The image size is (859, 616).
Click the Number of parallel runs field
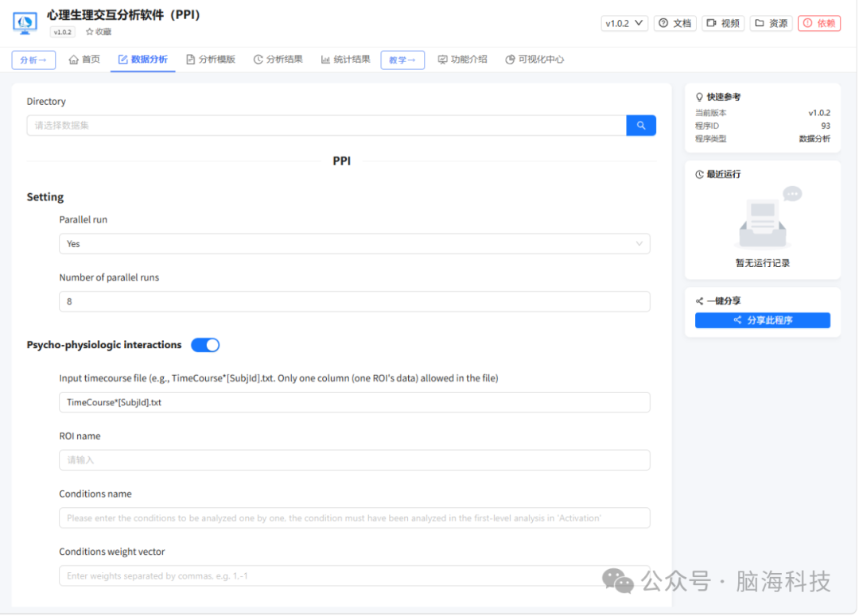355,301
